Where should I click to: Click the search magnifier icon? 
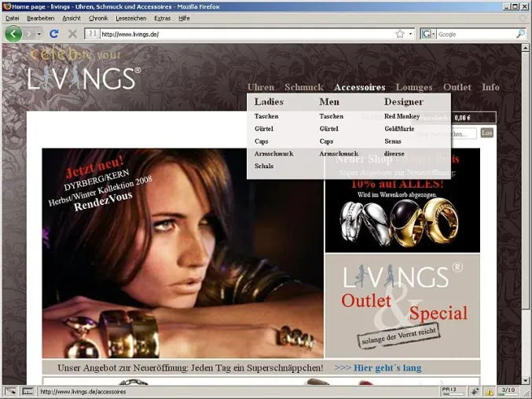(520, 34)
